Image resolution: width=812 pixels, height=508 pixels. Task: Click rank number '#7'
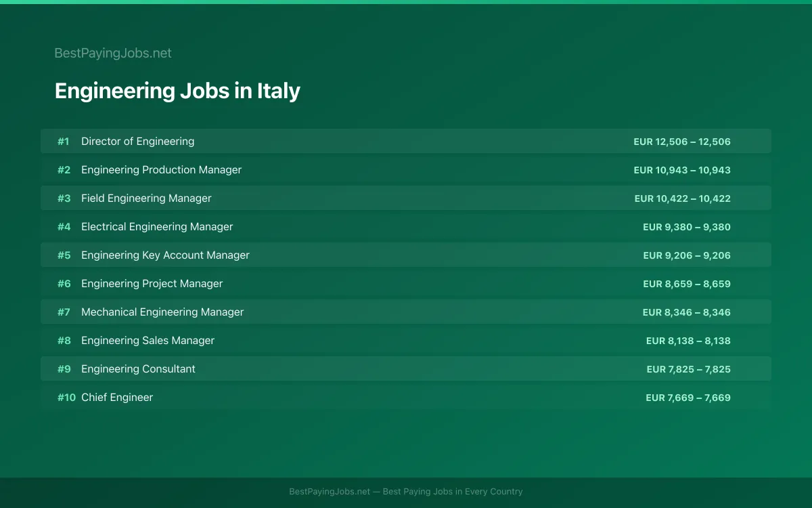point(64,312)
